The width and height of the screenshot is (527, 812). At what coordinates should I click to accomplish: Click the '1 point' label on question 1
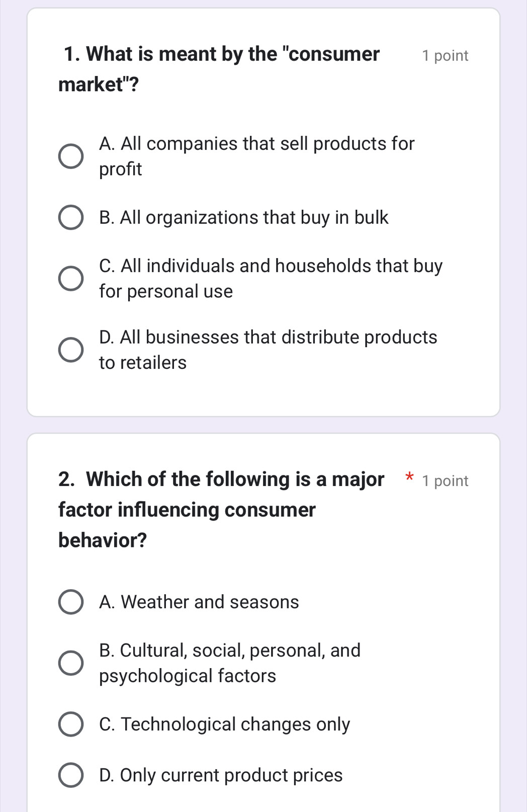click(445, 55)
